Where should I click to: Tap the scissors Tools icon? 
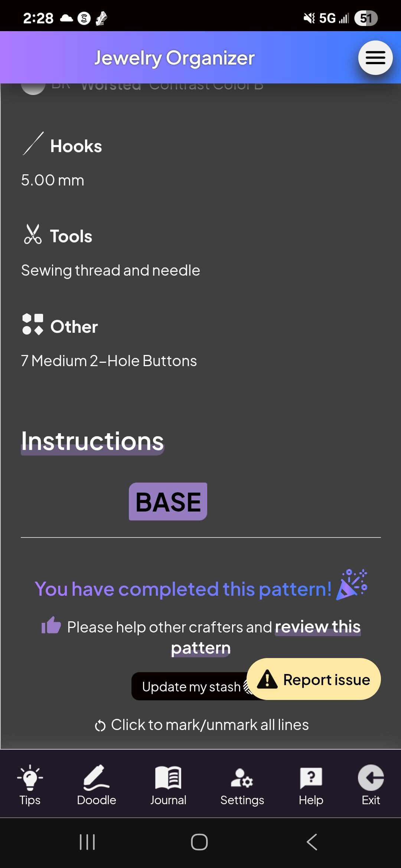tap(33, 234)
